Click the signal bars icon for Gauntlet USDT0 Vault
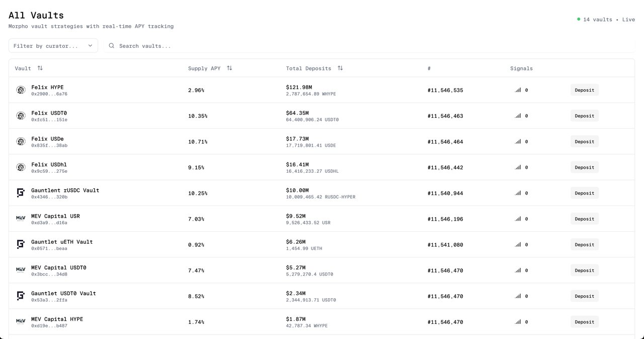 pyautogui.click(x=518, y=296)
